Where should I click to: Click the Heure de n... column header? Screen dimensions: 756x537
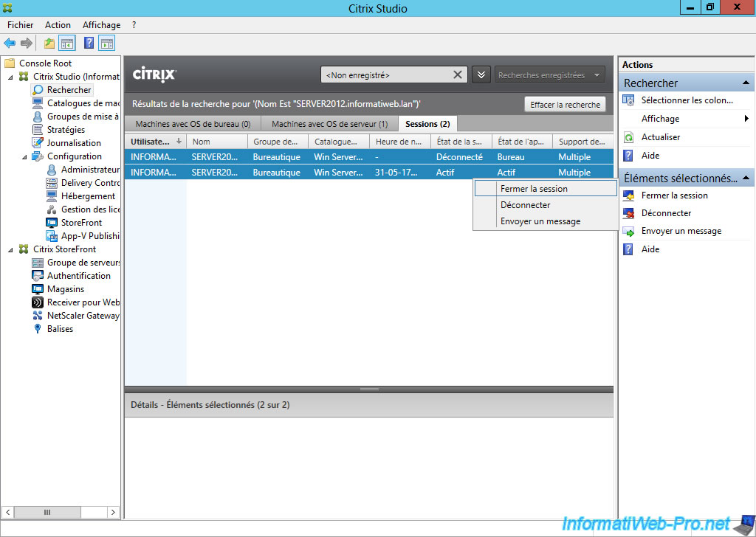point(399,142)
